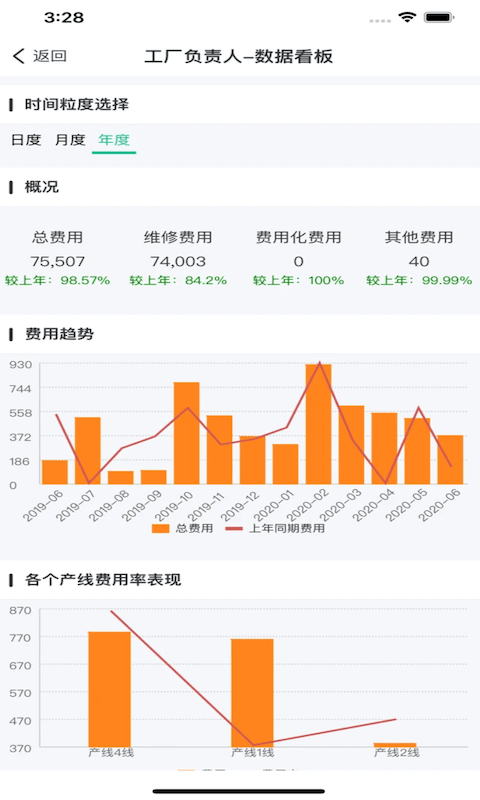The image size is (480, 800).
Task: Switch to the 日度 tab
Action: coord(26,140)
